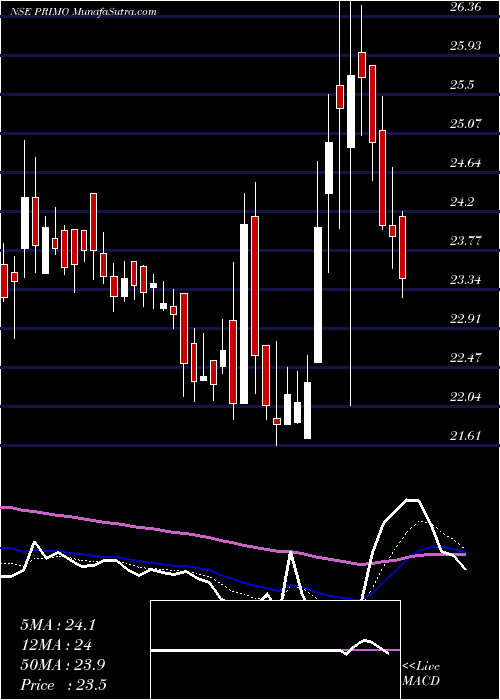Image resolution: width=500 pixels, height=700 pixels.
Task: Click the 21.61 price axis label
Action: 466,435
